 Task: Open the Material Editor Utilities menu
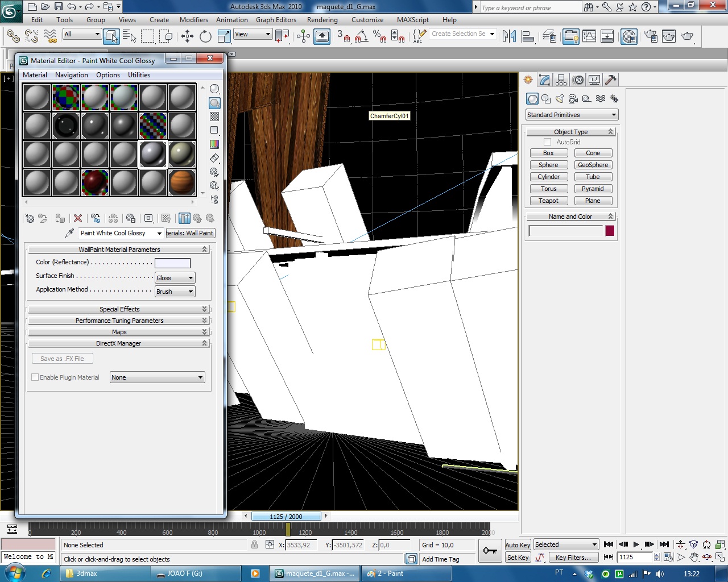click(139, 75)
